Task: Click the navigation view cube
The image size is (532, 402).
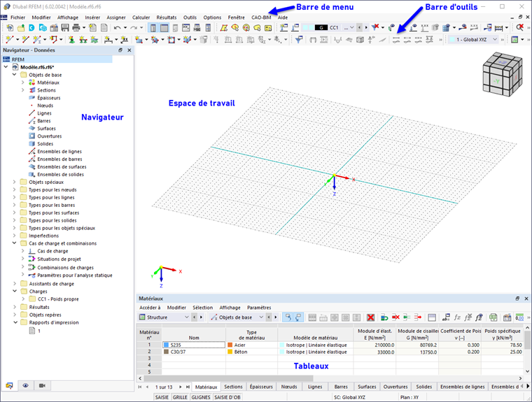Action: click(x=502, y=73)
